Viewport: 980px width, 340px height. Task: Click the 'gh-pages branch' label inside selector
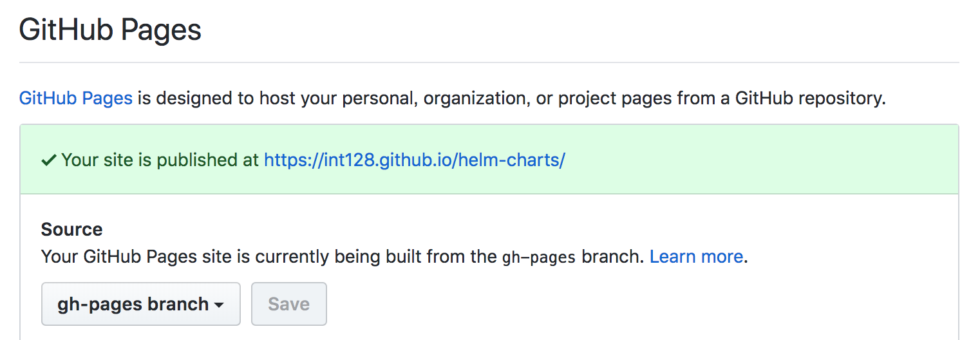click(133, 304)
